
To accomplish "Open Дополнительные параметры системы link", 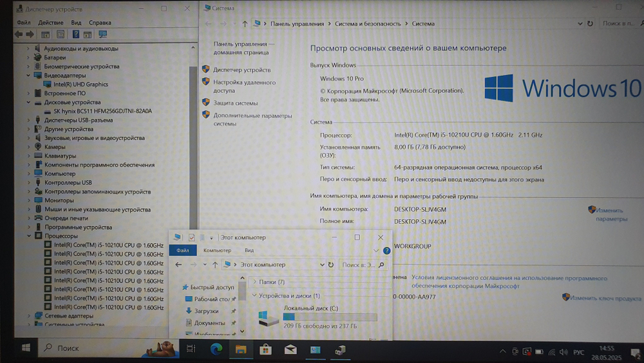I will coord(252,120).
